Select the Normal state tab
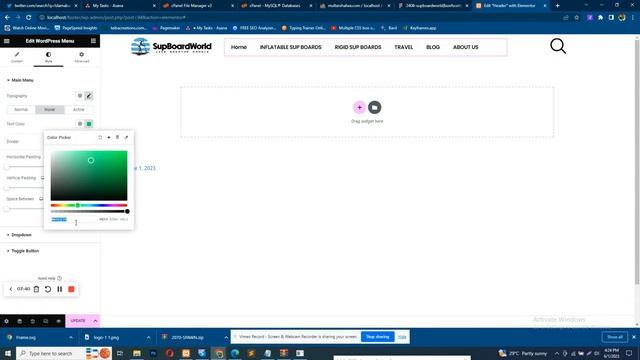This screenshot has width=640, height=360. 21,110
